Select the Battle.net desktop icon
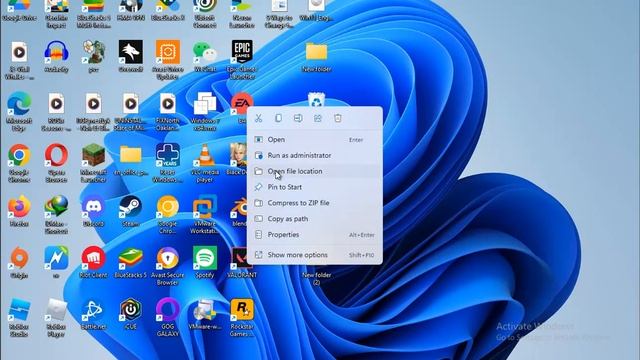 pyautogui.click(x=93, y=310)
